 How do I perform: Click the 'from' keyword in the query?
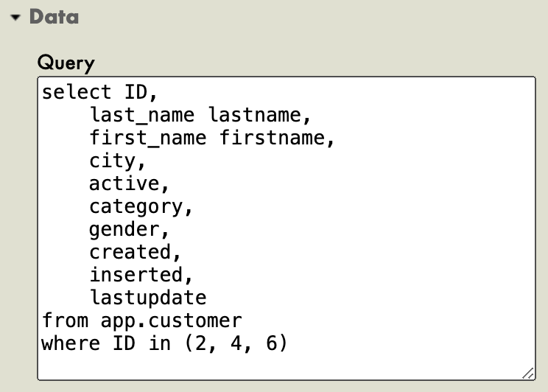click(65, 321)
